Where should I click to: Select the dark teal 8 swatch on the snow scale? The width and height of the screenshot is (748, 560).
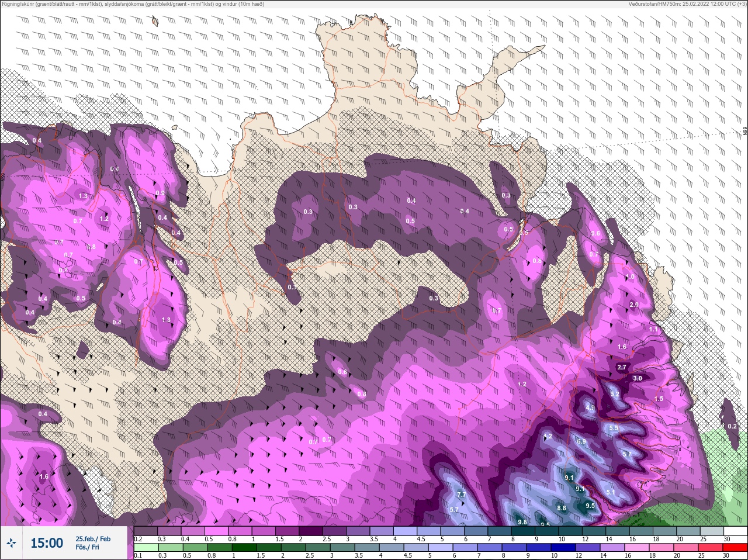click(523, 531)
